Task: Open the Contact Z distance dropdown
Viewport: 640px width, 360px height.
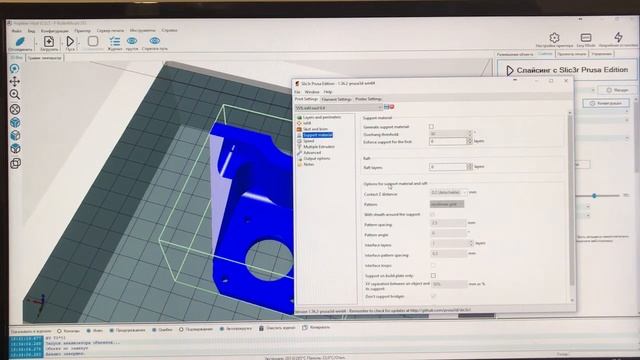Action: (449, 192)
